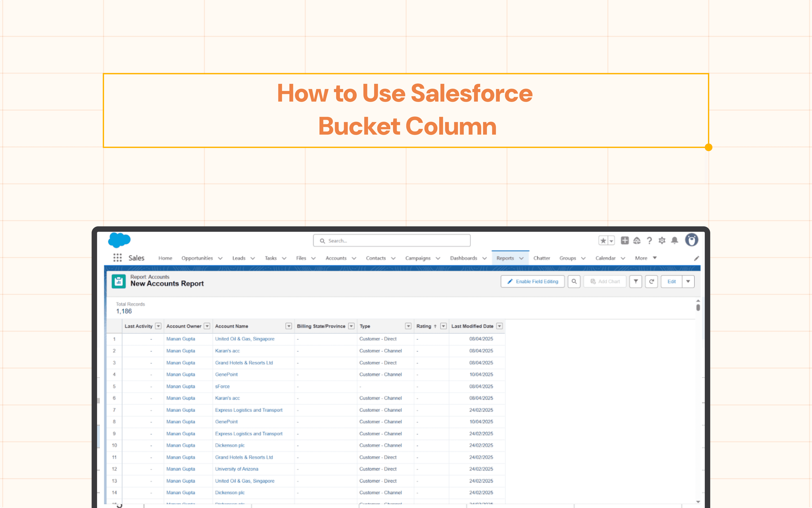812x508 pixels.
Task: Open Manan Gupta link in row 1
Action: (x=180, y=339)
